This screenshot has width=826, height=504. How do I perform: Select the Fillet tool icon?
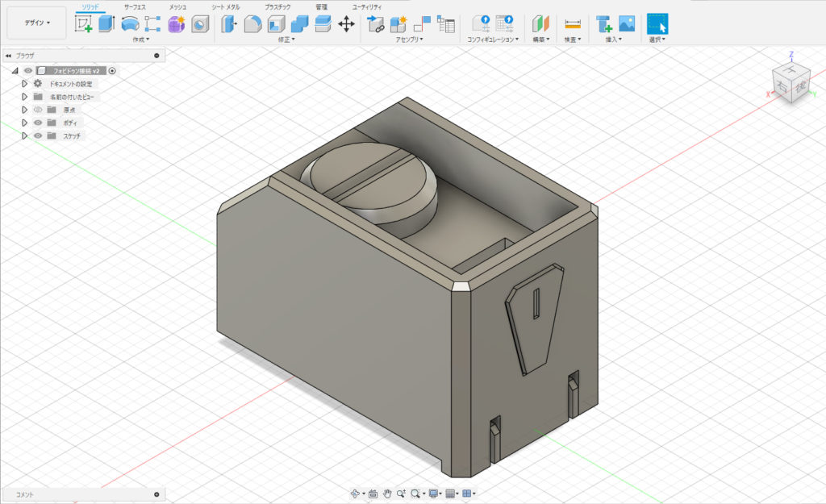[252, 24]
